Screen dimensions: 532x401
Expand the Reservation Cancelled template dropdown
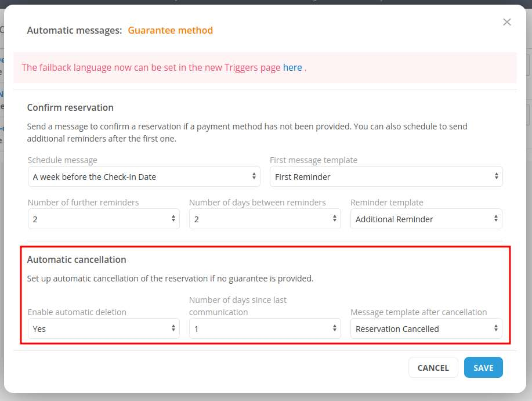click(x=426, y=329)
